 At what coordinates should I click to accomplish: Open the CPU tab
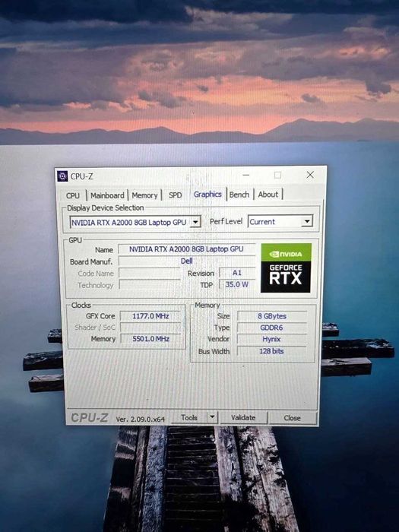[x=73, y=195]
